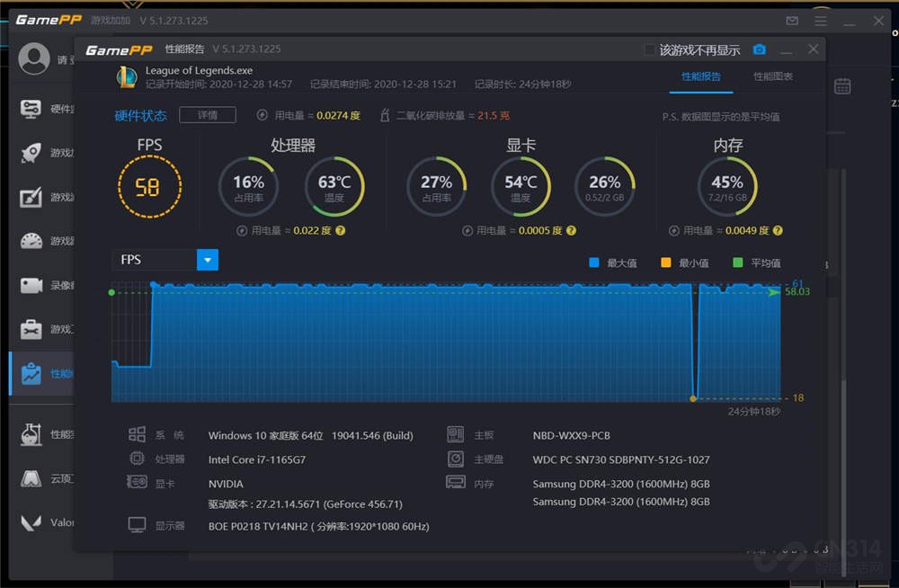
Task: Click the Intel Core i7-1165G7 text
Action: click(x=257, y=459)
